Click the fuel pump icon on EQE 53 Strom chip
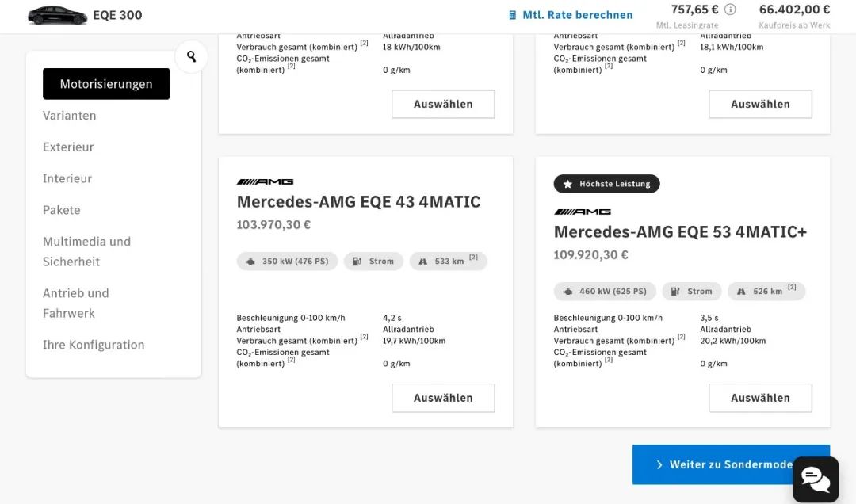This screenshot has width=856, height=504. [x=675, y=292]
